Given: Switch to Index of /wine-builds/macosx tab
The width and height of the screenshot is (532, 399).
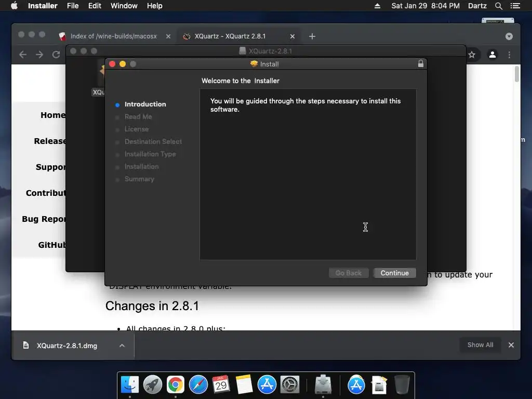Looking at the screenshot, I should pyautogui.click(x=114, y=36).
